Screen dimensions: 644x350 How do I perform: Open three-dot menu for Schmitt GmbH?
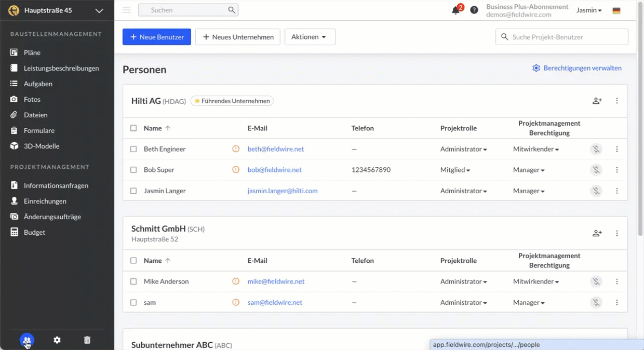pyautogui.click(x=617, y=233)
